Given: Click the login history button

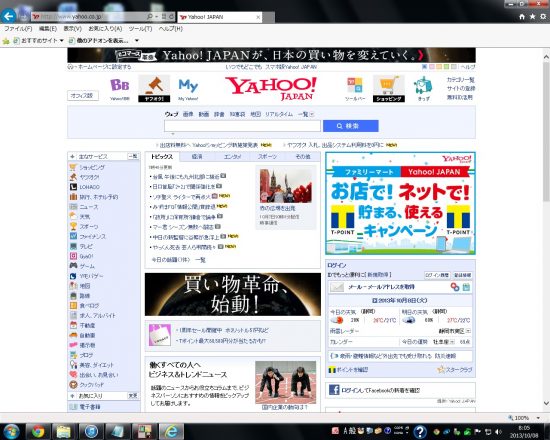Looking at the screenshot, I should (437, 275).
